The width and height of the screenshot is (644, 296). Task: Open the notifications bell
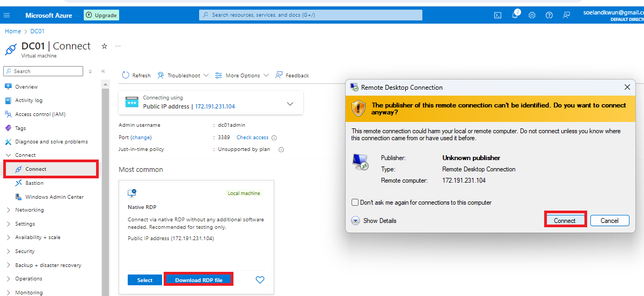point(515,15)
